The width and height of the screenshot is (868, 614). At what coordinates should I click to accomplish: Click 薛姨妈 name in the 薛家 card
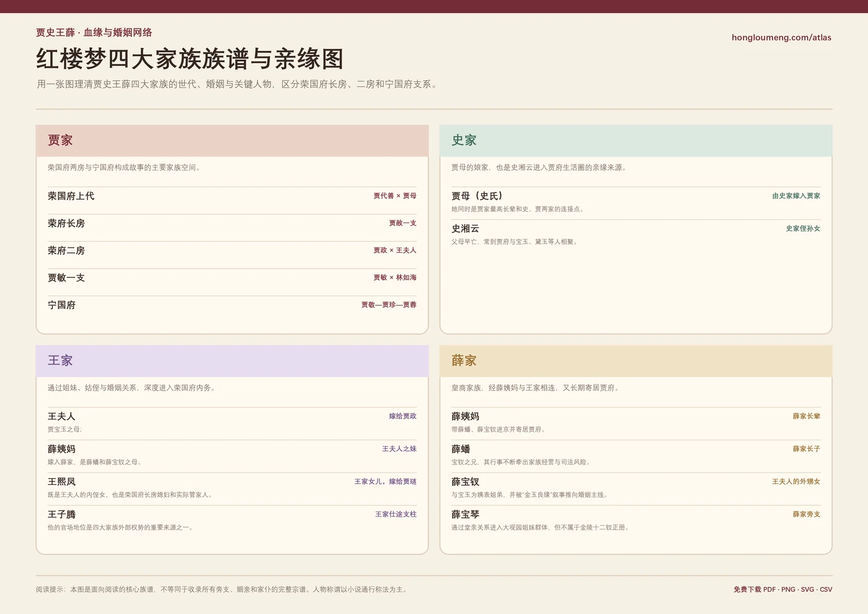coord(465,417)
